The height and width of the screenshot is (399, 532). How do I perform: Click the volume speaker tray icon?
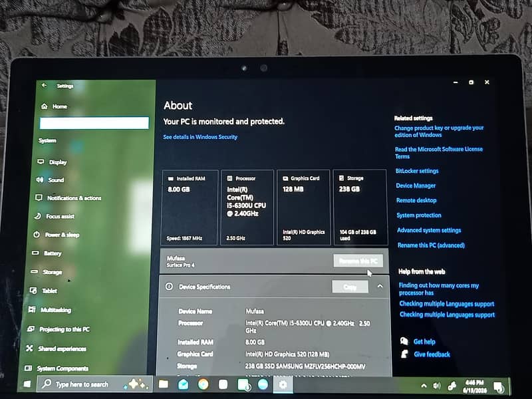pyautogui.click(x=437, y=386)
